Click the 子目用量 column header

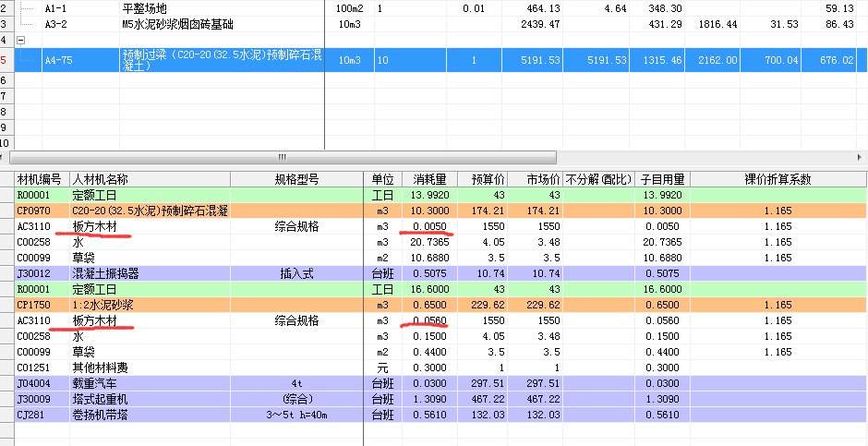pos(663,179)
